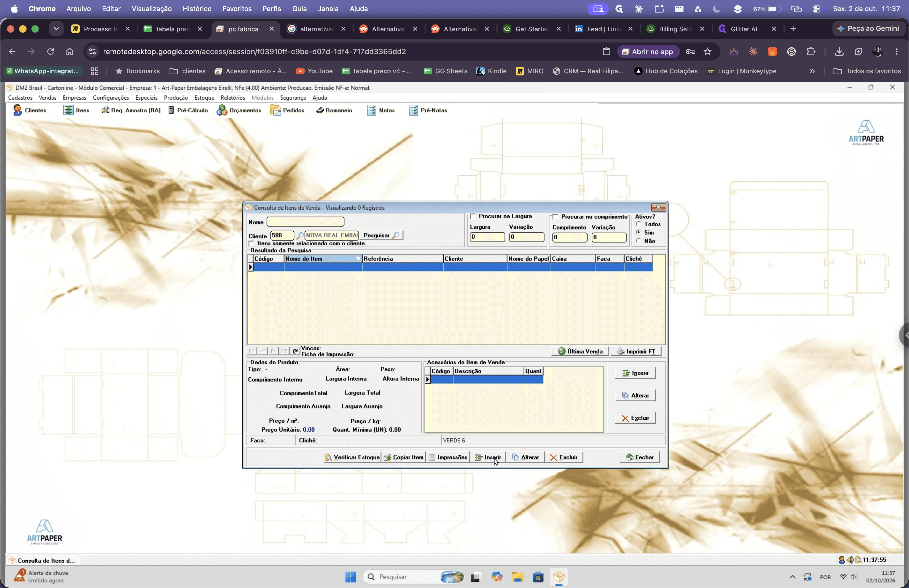Image resolution: width=909 pixels, height=588 pixels.
Task: Open Cadastros menu
Action: [x=20, y=98]
